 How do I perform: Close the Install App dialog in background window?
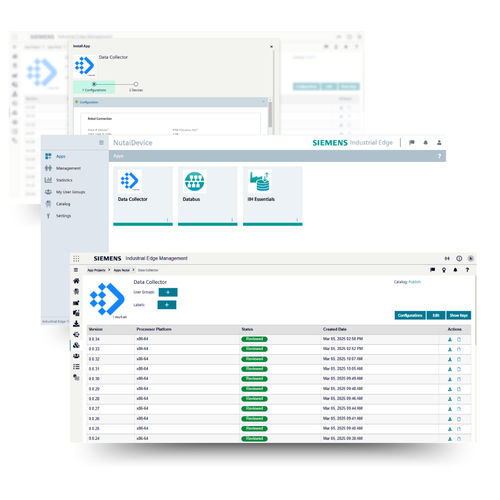coord(271,47)
